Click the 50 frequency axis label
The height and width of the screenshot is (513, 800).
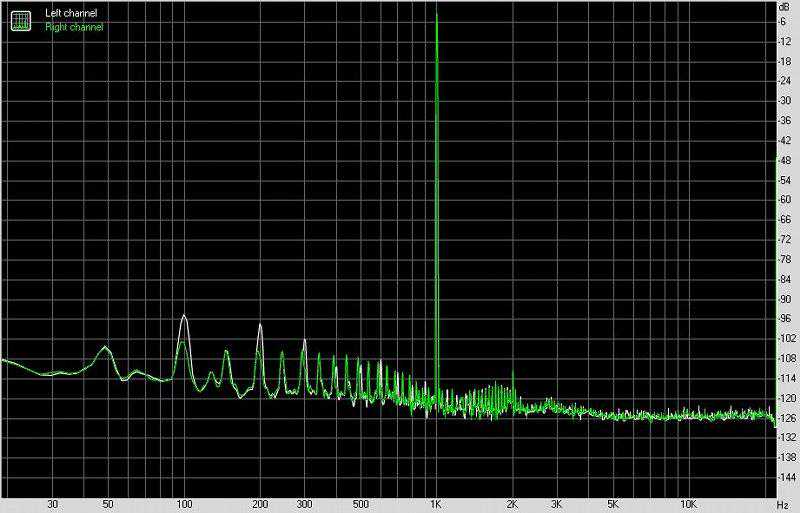[x=108, y=504]
